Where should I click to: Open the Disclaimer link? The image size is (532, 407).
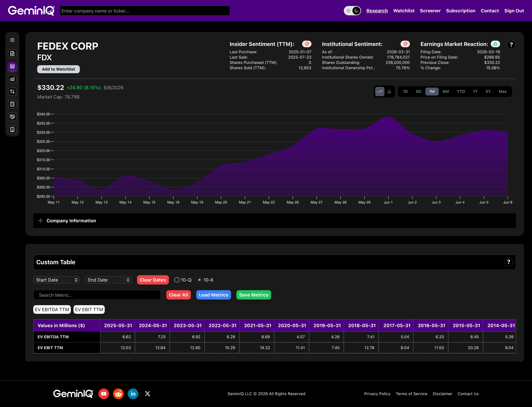(442, 394)
